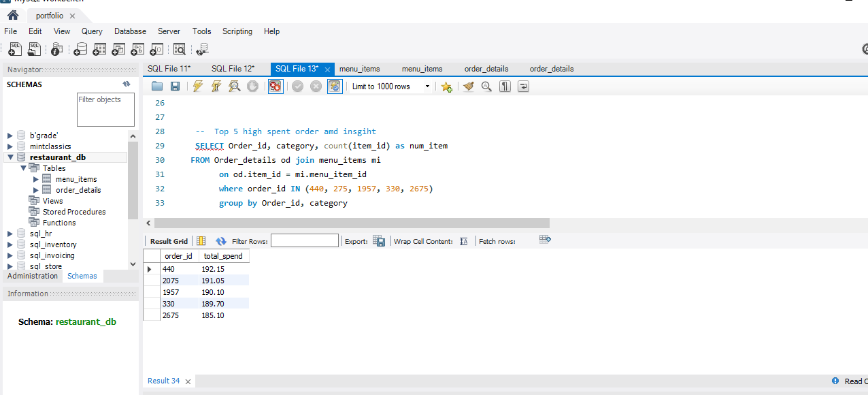Click the Execute query lightning bolt icon
Screen dimensions: 868x395
click(x=198, y=86)
